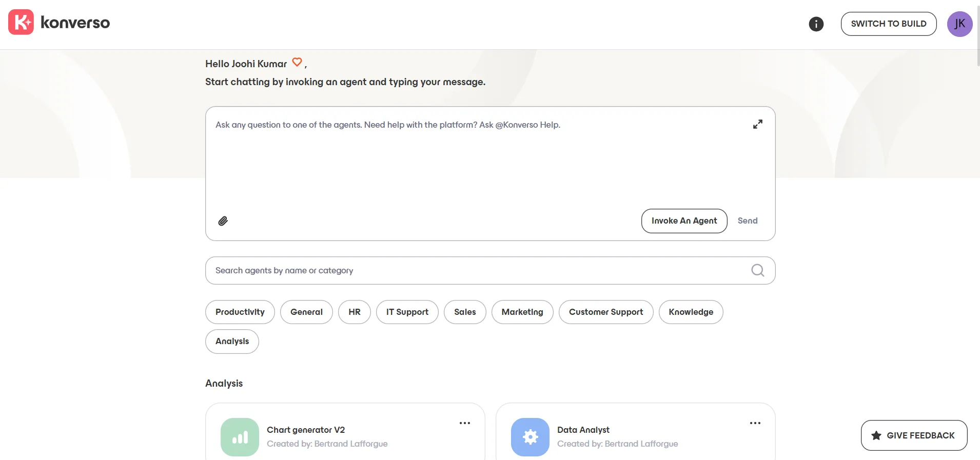Click the Switch To Build button
Screen dimensions: 980x460
click(x=889, y=24)
